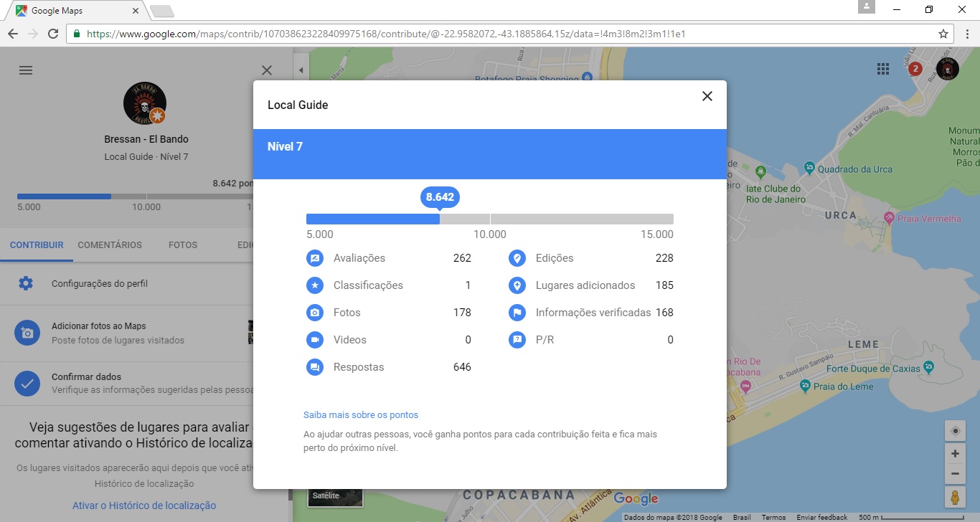Show my location on the map

[956, 431]
